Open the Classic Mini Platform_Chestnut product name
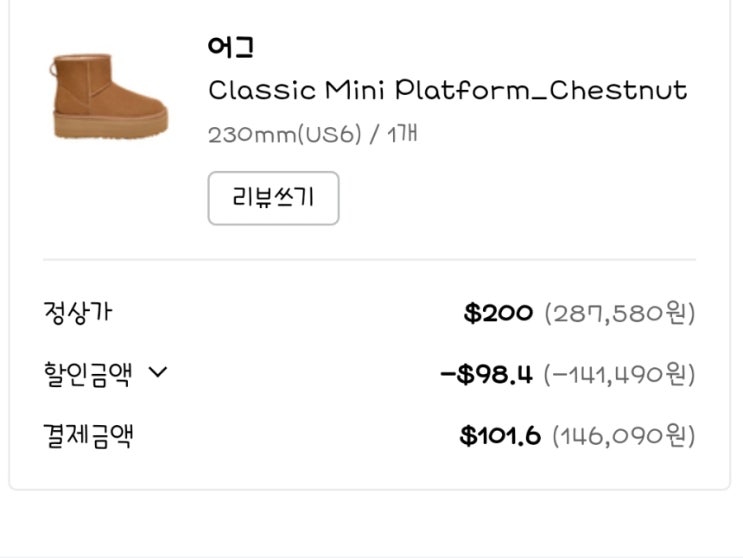This screenshot has width=743, height=558. coord(447,90)
